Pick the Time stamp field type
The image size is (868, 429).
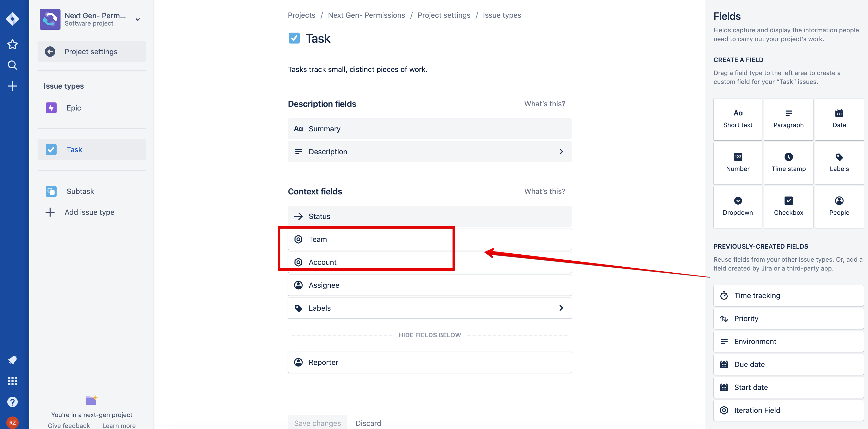point(788,163)
